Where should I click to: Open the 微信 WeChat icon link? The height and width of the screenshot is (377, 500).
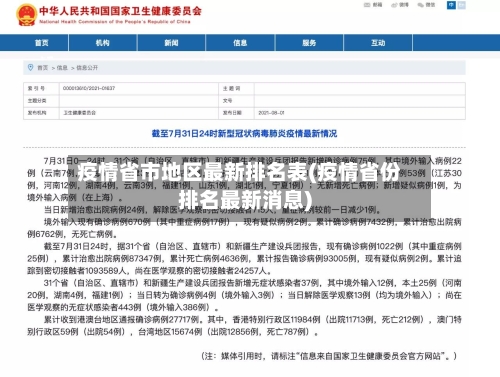[426, 5]
